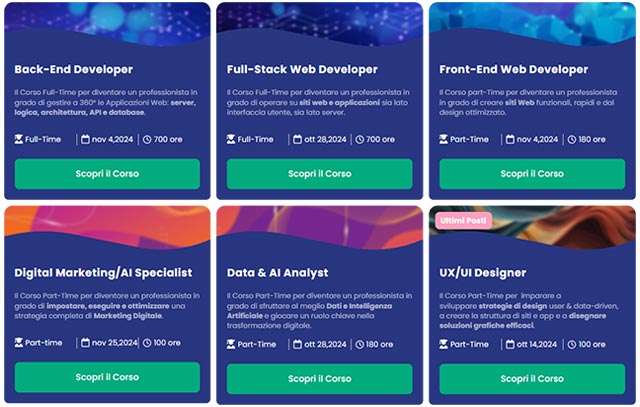Click the clock icon beside 180 ore on Front-End card
Viewport: 640px width, 407px height.
pyautogui.click(x=573, y=140)
